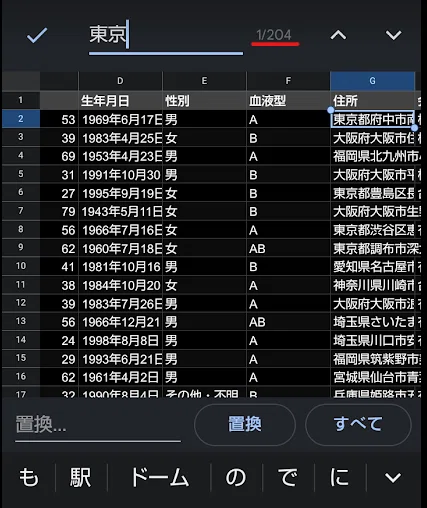Select cell 福岡県北九州市 address
Viewport: 427px width, 508px height.
pos(373,156)
